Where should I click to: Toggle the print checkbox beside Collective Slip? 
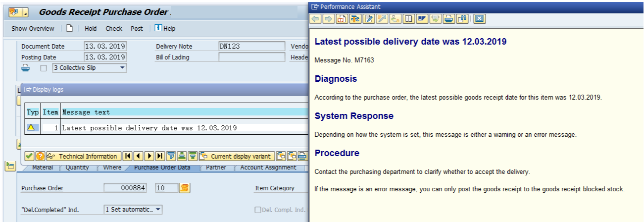(x=44, y=68)
